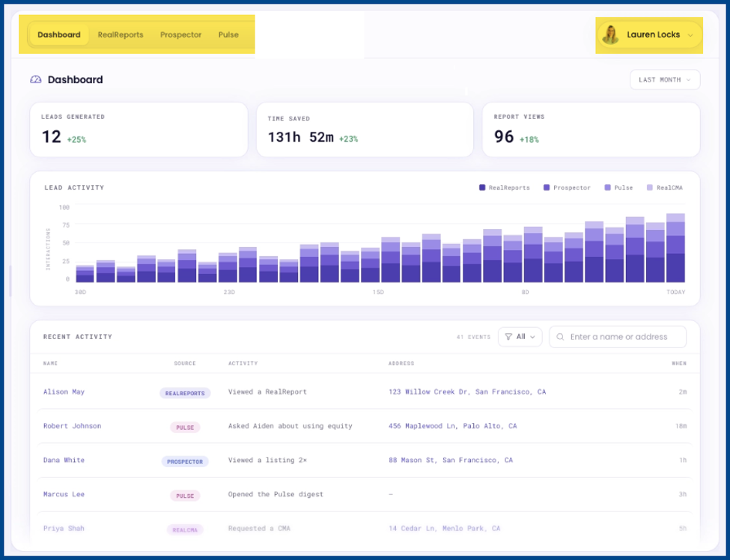Toggle Prospector series in chart legend

pyautogui.click(x=567, y=188)
